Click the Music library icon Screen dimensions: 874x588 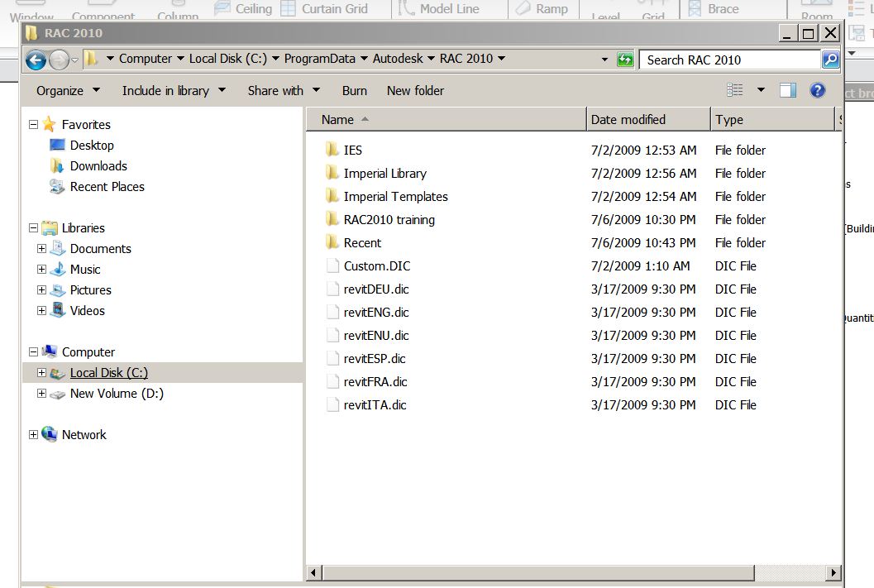[x=57, y=269]
